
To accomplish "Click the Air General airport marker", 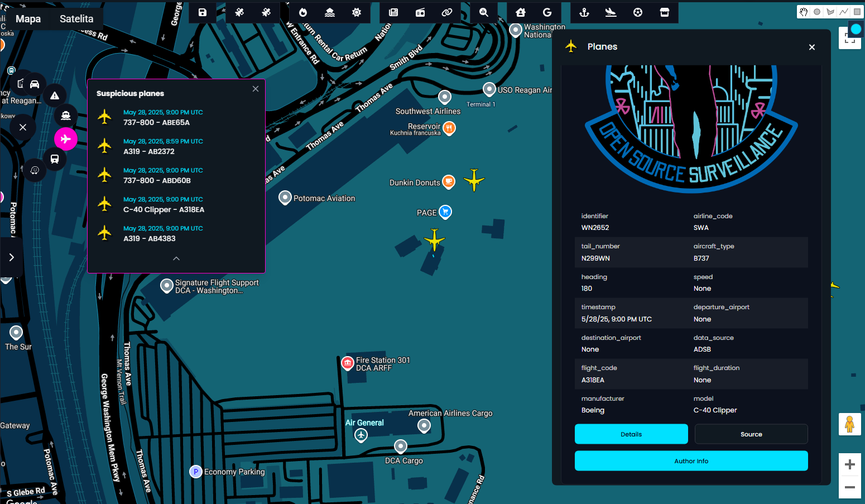I will [361, 435].
